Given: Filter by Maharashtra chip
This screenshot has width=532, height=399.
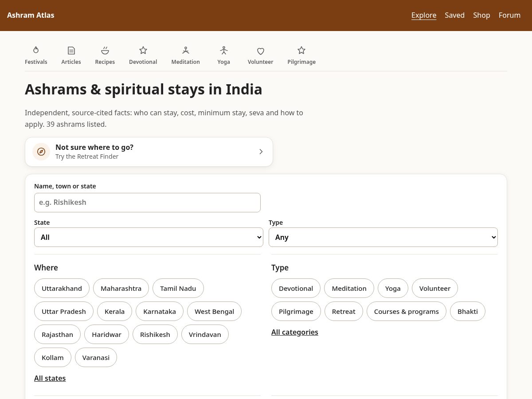Looking at the screenshot, I should [x=121, y=288].
